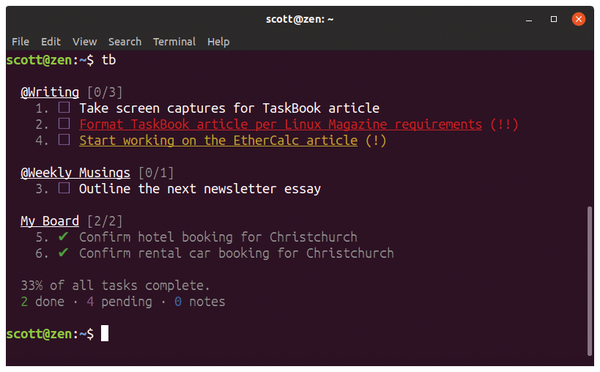This screenshot has width=600, height=372.
Task: Click 'Confirm rental car booking for Christchurch'
Action: pyautogui.click(x=236, y=253)
